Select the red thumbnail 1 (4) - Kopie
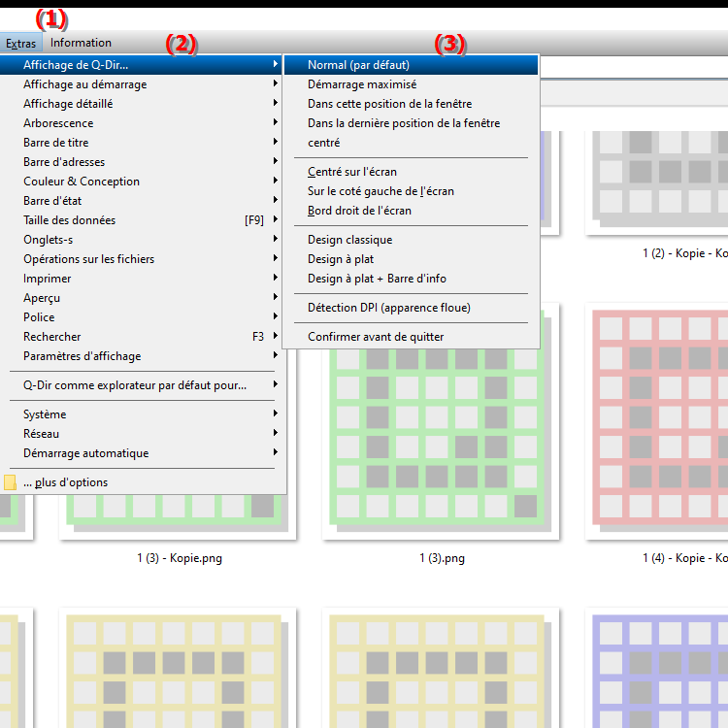 click(656, 421)
